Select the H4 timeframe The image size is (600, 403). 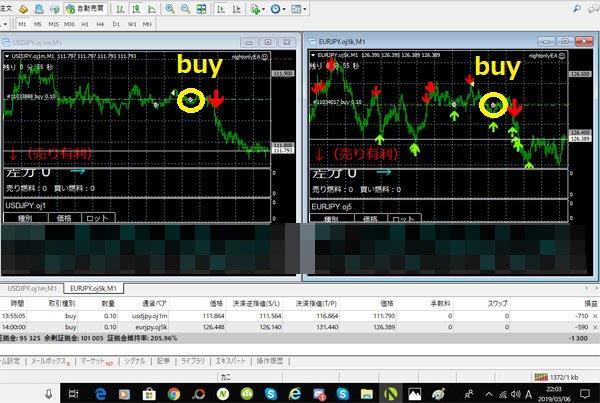(x=100, y=24)
